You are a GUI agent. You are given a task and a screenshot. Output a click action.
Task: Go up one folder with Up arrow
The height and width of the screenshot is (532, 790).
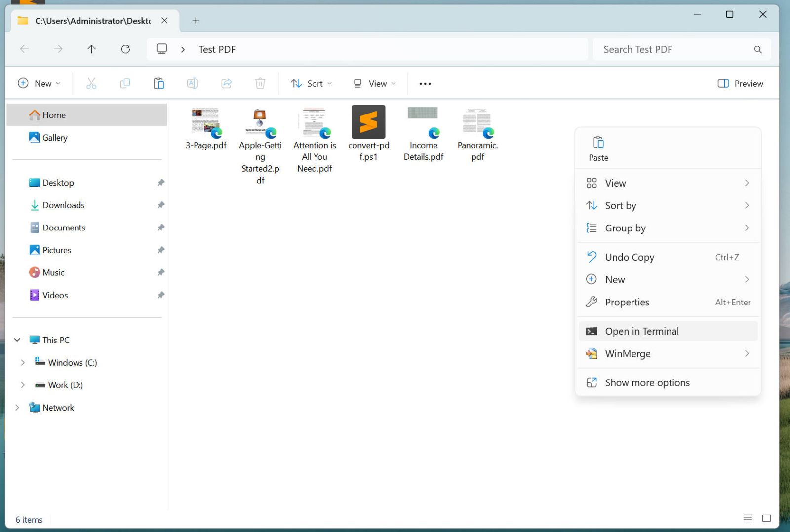click(91, 49)
